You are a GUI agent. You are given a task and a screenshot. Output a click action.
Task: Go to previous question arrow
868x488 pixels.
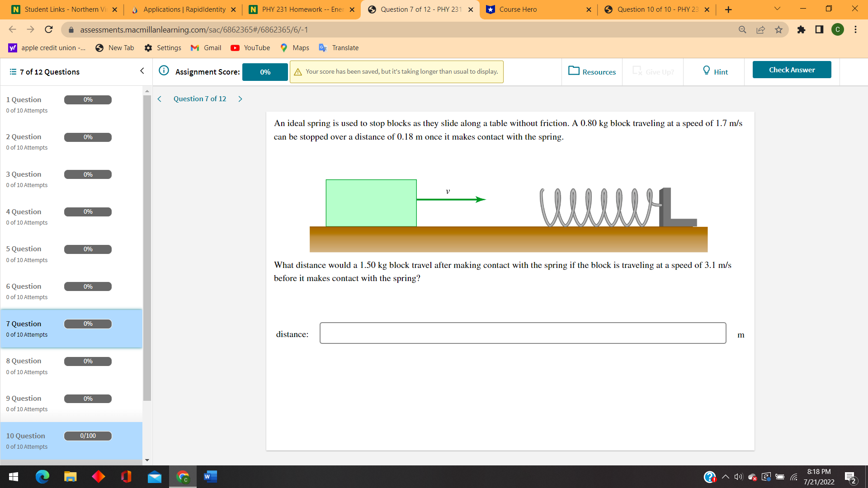[159, 99]
